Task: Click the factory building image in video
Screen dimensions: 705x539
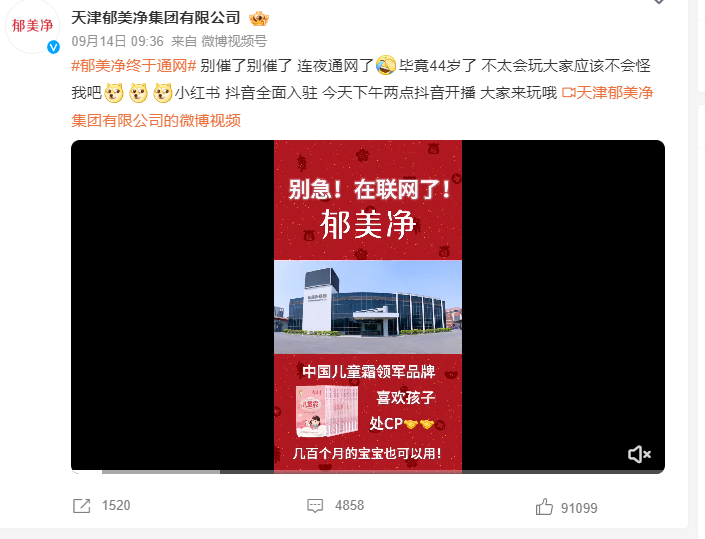Action: click(x=368, y=307)
